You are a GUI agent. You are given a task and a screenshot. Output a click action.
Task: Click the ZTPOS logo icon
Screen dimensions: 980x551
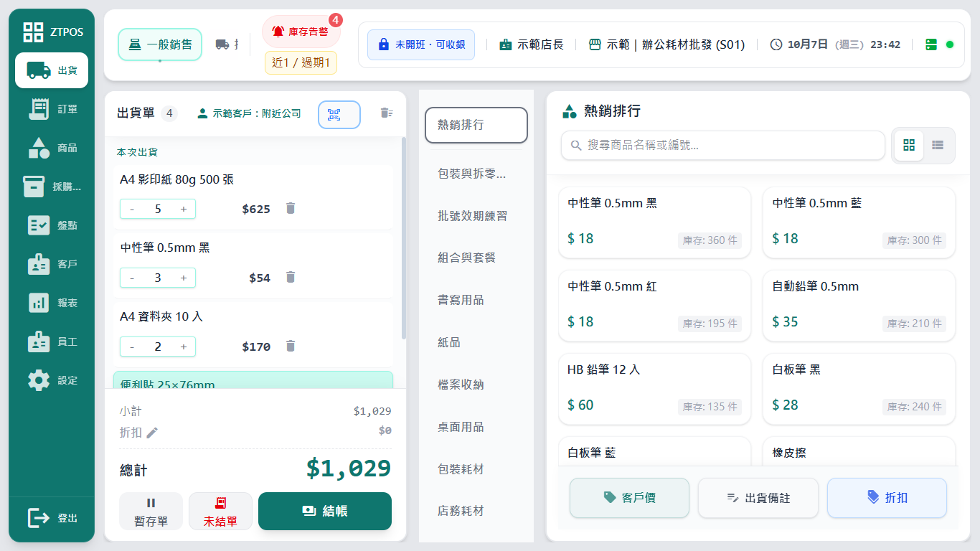click(x=33, y=32)
